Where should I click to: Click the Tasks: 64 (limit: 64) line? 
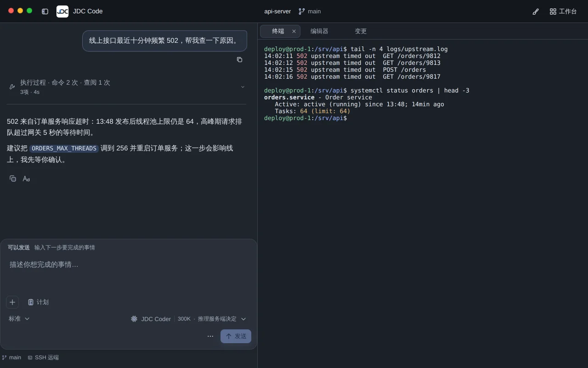[312, 111]
